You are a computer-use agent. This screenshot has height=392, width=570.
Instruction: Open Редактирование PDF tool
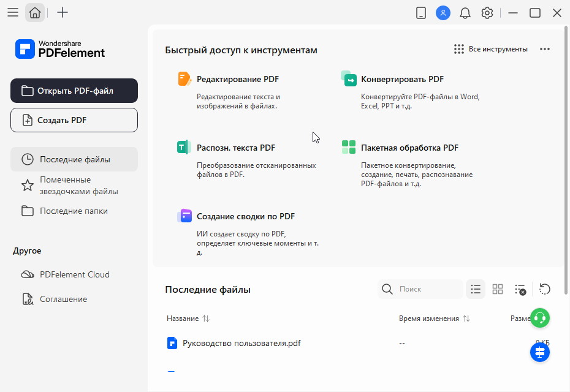click(237, 79)
